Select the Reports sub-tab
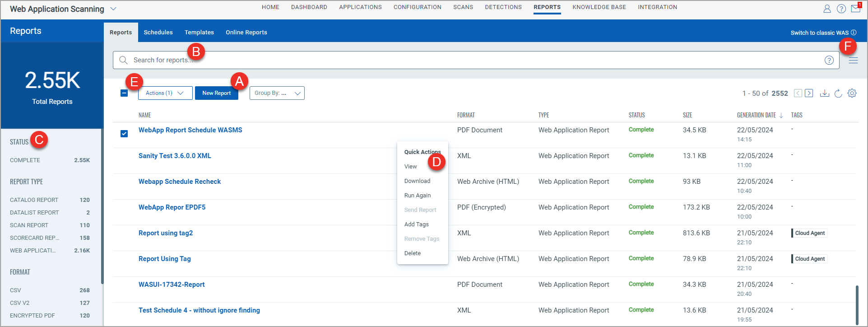The width and height of the screenshot is (868, 327). [121, 33]
